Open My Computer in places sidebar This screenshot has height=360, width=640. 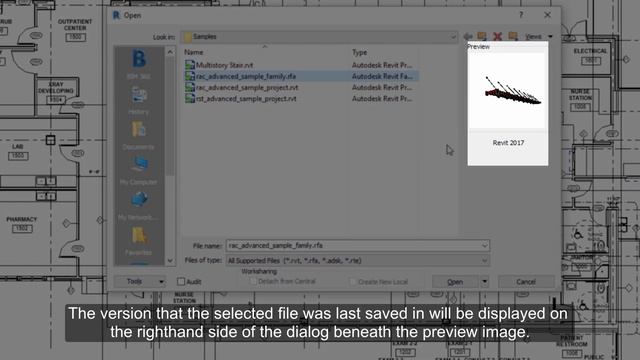click(x=139, y=171)
